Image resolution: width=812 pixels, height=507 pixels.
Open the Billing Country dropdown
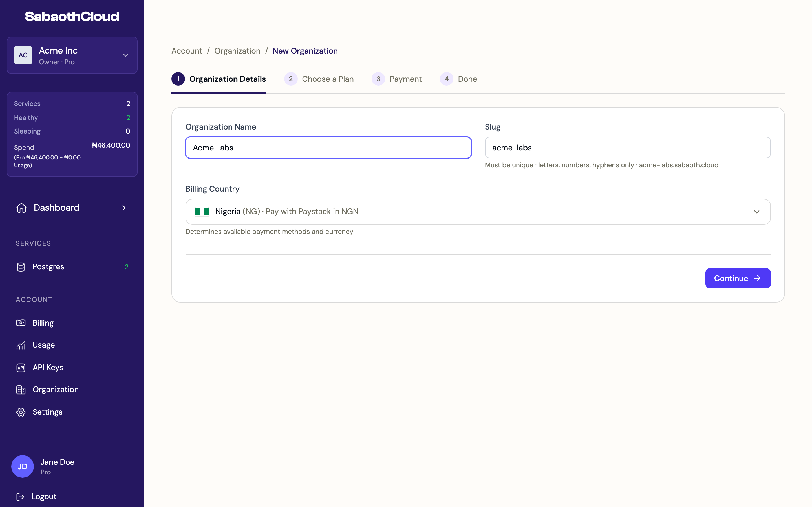tap(478, 212)
